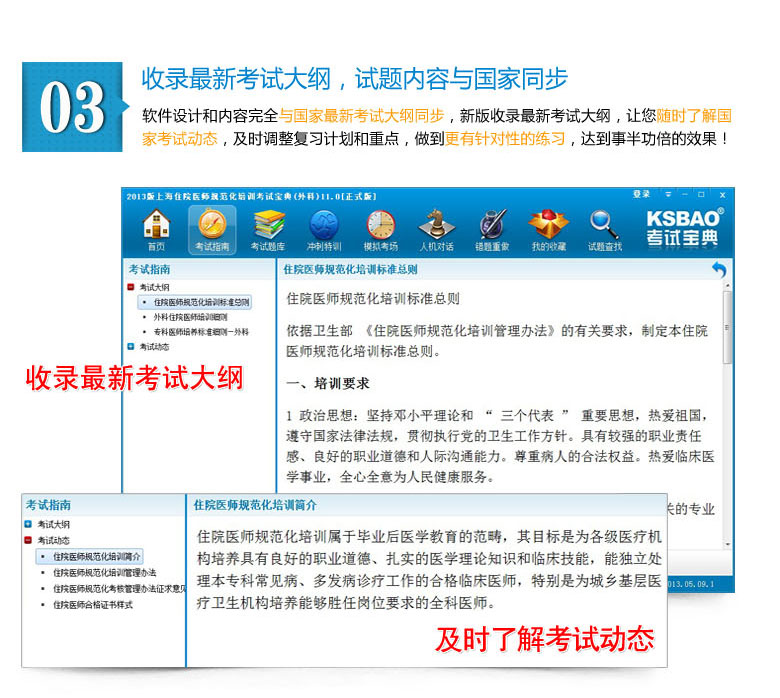This screenshot has width=780, height=698.
Task: Click the vertical scrollbar thumb
Action: pyautogui.click(x=727, y=328)
